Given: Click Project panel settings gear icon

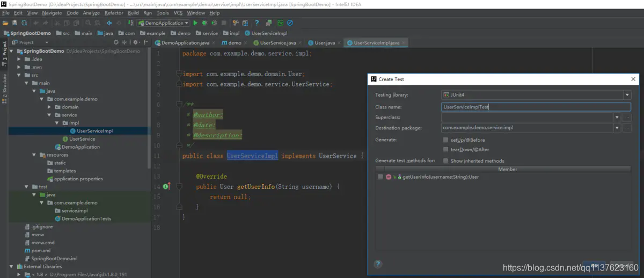Looking at the screenshot, I should click(135, 42).
